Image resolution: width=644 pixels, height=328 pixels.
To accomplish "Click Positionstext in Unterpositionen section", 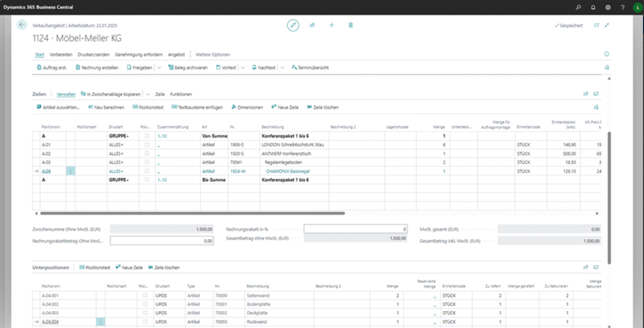I will pos(95,267).
